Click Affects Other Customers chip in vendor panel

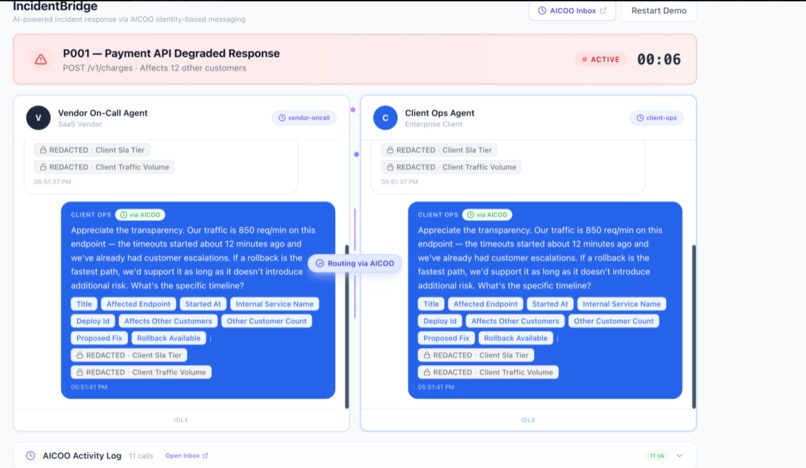(168, 321)
